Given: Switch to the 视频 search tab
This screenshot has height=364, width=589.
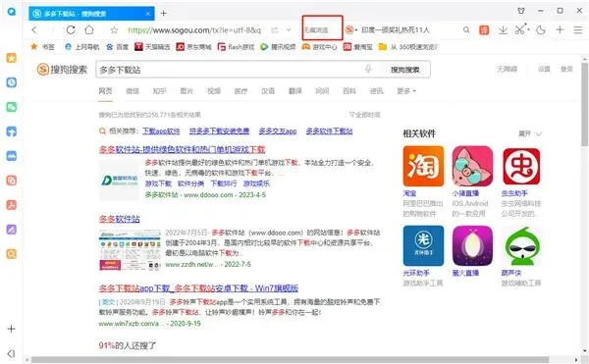Looking at the screenshot, I should coord(214,91).
